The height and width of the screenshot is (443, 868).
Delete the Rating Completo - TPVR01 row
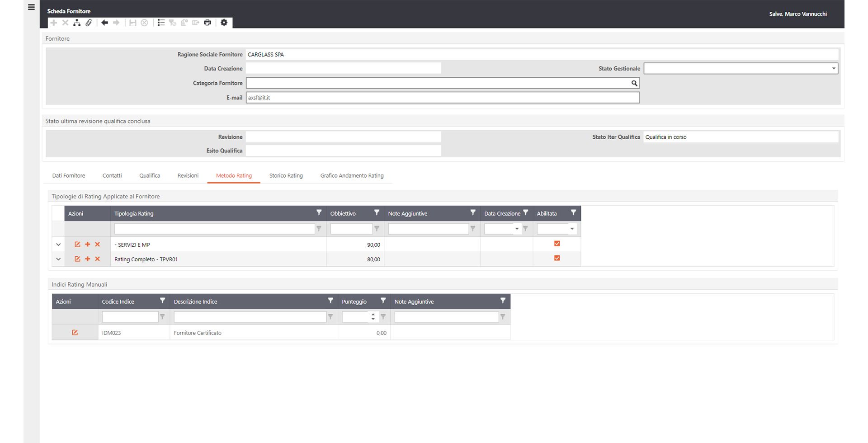tap(97, 259)
